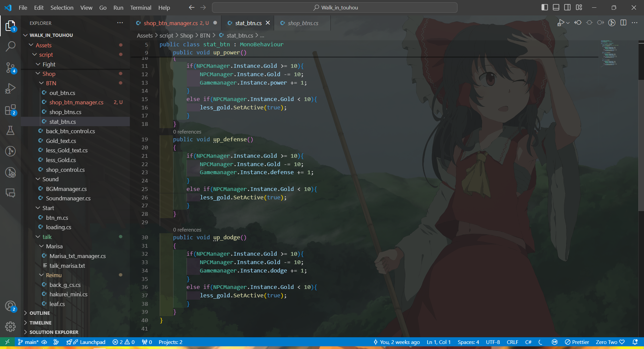Expand the OUTLINE section
This screenshot has width=644, height=349.
(x=75, y=313)
